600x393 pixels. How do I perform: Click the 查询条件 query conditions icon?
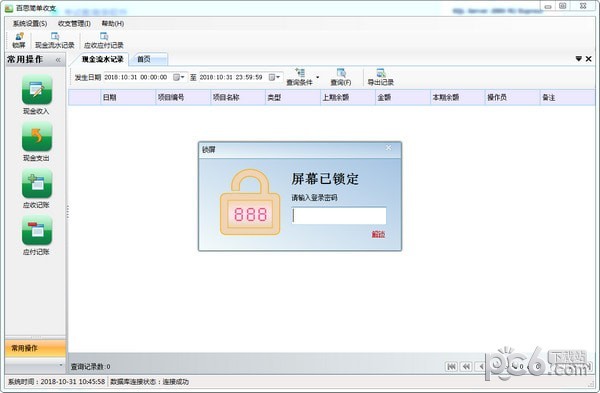point(299,77)
